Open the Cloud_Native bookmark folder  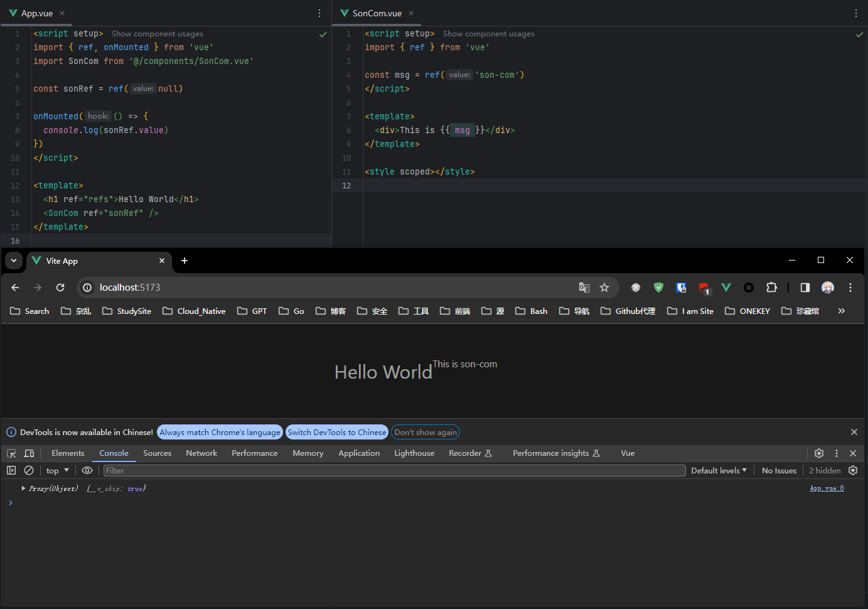point(194,311)
